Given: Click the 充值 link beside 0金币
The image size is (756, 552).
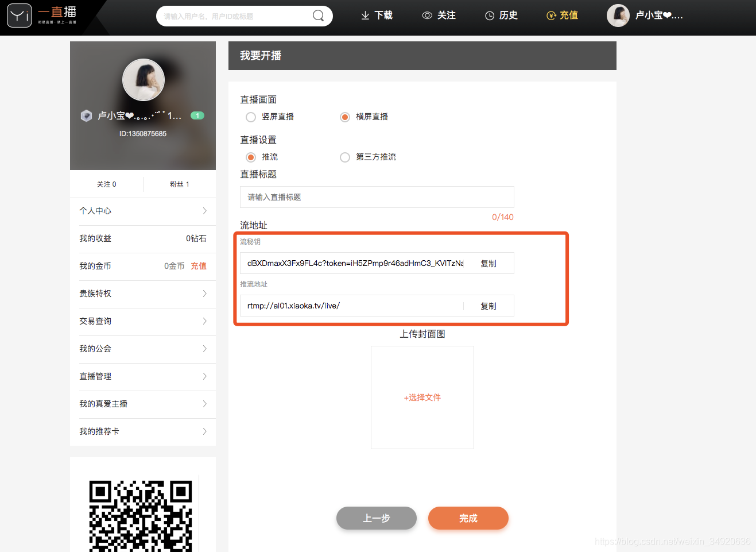Looking at the screenshot, I should point(199,266).
